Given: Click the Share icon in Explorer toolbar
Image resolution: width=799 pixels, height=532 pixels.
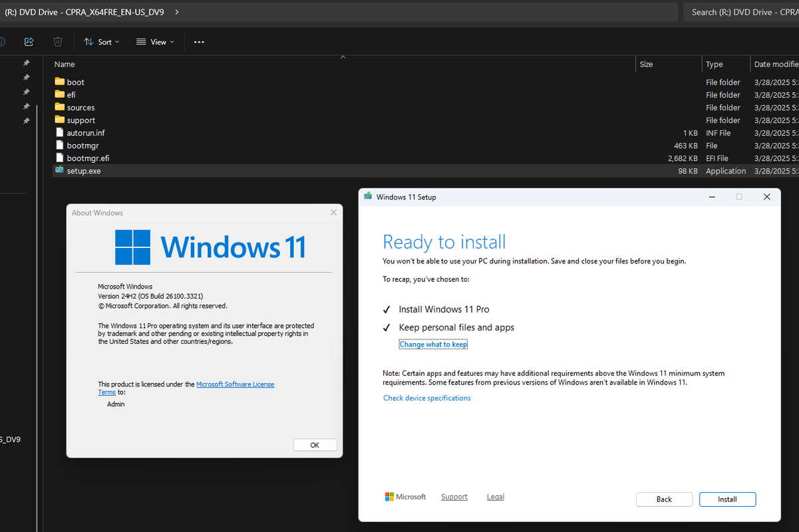Looking at the screenshot, I should coord(29,42).
